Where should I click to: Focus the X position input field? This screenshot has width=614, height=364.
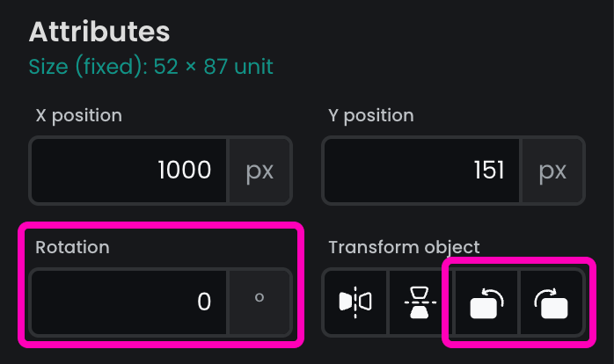tap(129, 170)
